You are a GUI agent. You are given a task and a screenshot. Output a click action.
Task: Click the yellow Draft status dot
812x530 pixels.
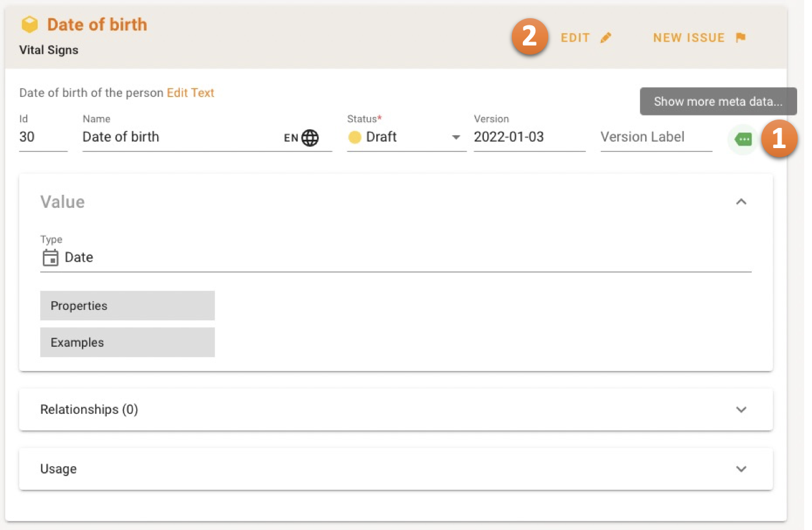pos(355,137)
